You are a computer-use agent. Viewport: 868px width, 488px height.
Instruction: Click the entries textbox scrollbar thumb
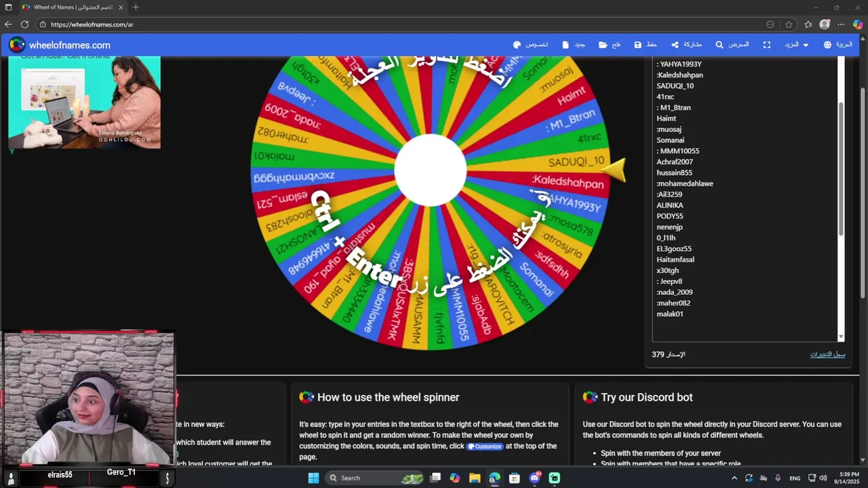[x=841, y=169]
